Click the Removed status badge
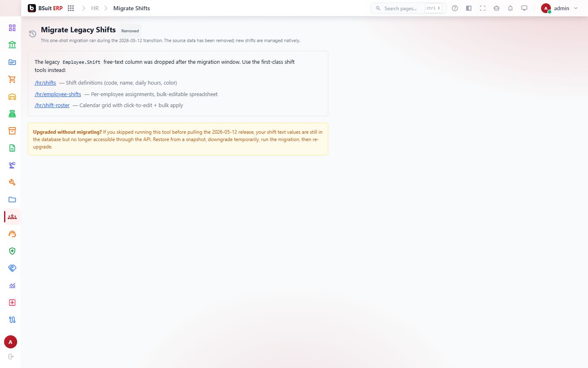 (x=130, y=31)
